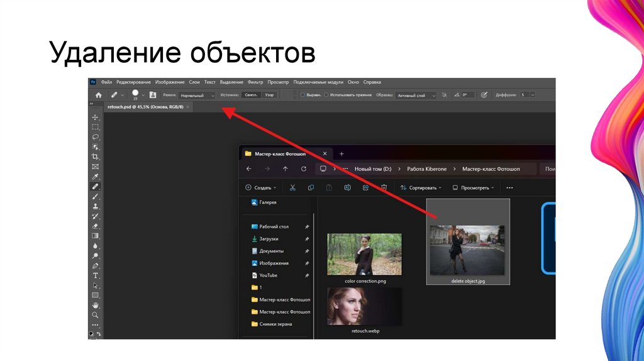Click Share icon in Explorer toolbar
Image resolution: width=644 pixels, height=361 pixels.
point(365,187)
